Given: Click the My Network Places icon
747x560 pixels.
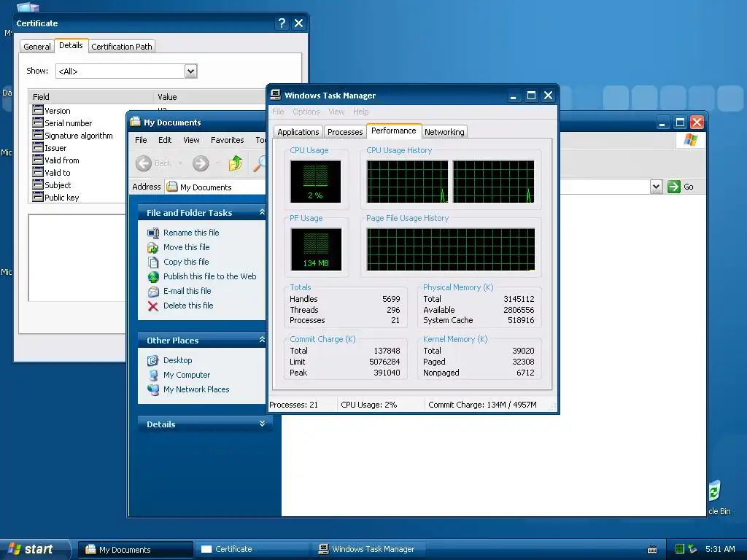Looking at the screenshot, I should pyautogui.click(x=153, y=389).
